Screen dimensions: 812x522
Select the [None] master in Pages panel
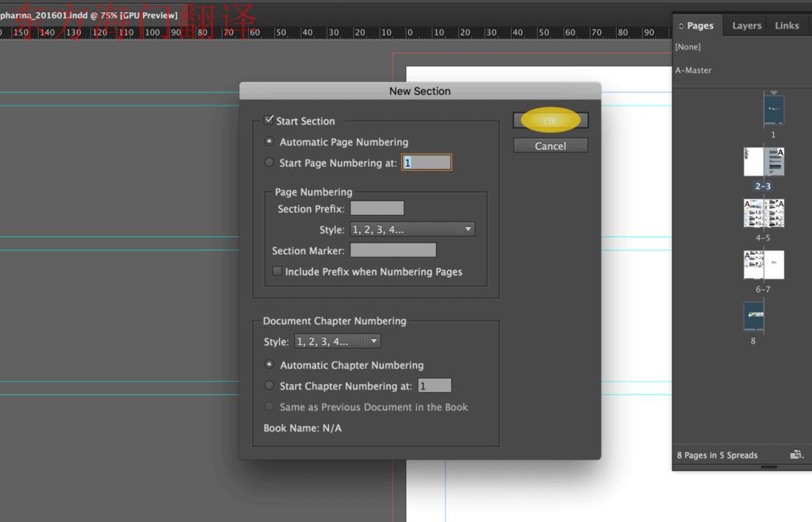(x=688, y=47)
